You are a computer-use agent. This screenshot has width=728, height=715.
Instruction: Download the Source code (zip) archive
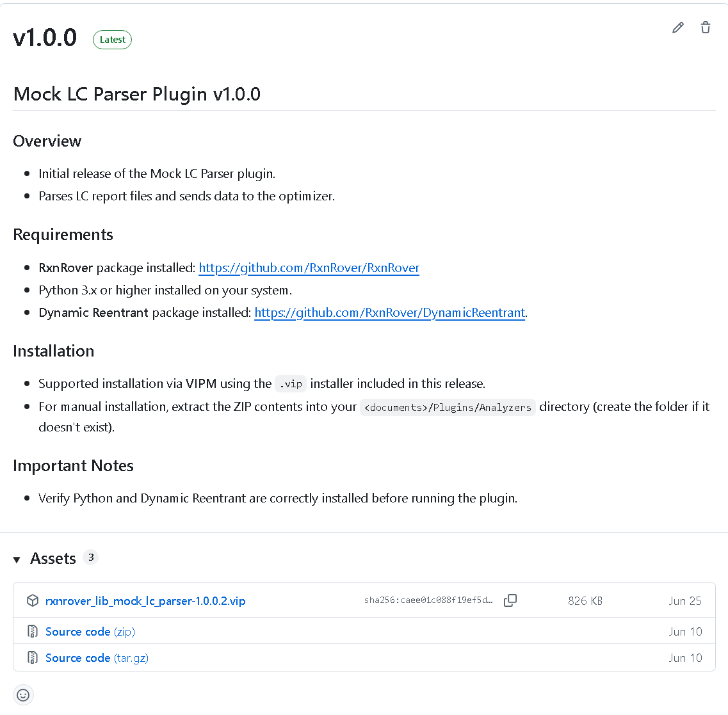(78, 631)
